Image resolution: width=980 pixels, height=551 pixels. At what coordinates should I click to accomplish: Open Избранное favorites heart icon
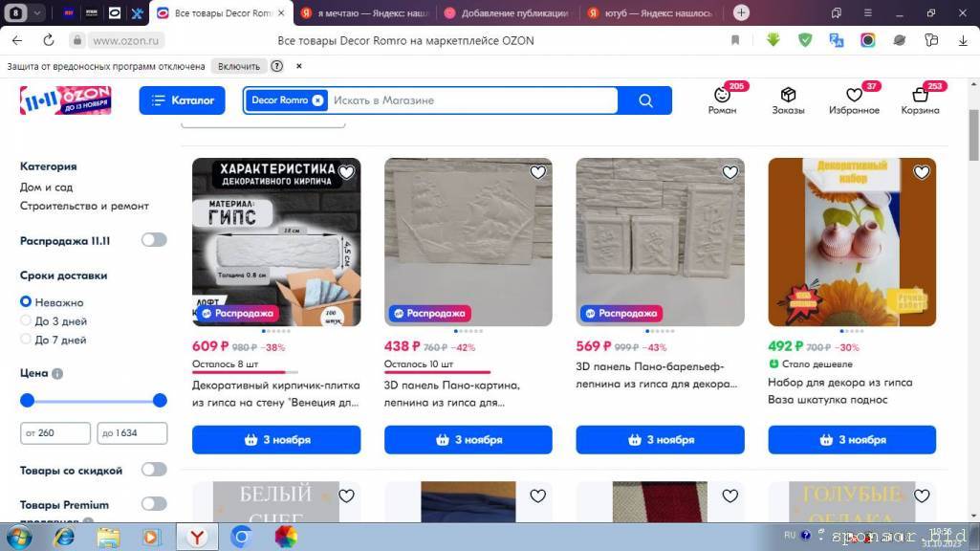tap(854, 95)
